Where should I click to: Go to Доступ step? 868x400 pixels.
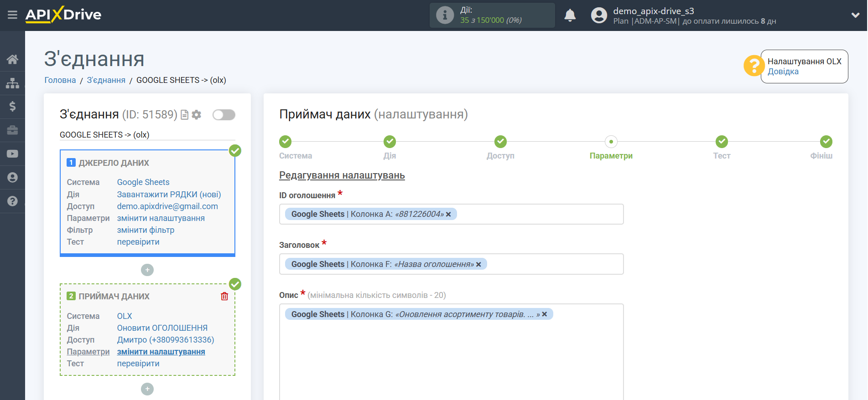(x=500, y=142)
